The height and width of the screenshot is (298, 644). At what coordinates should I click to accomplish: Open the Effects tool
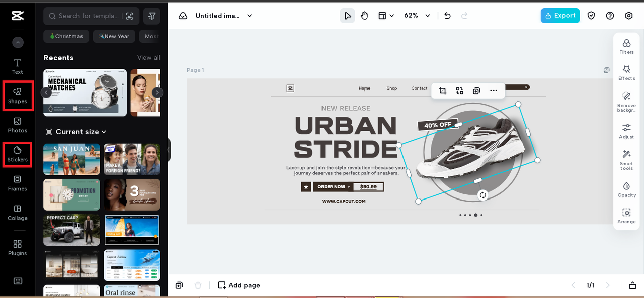[626, 73]
